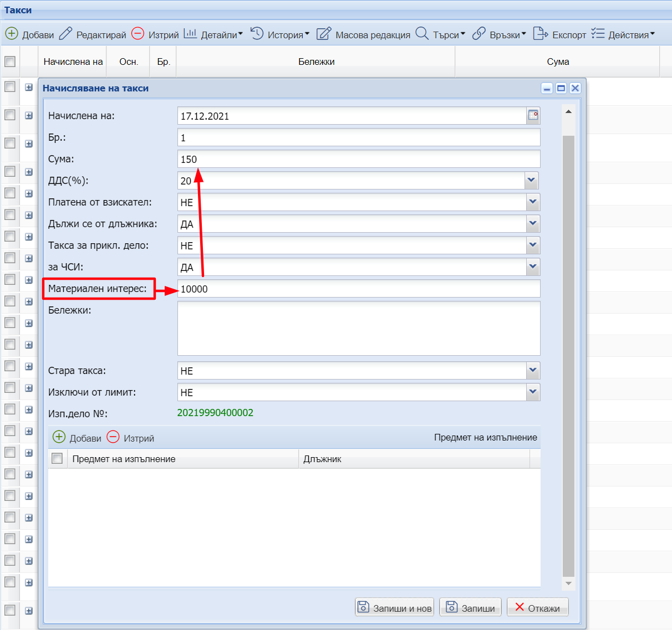Click the Добави icon in the main toolbar

[12, 34]
